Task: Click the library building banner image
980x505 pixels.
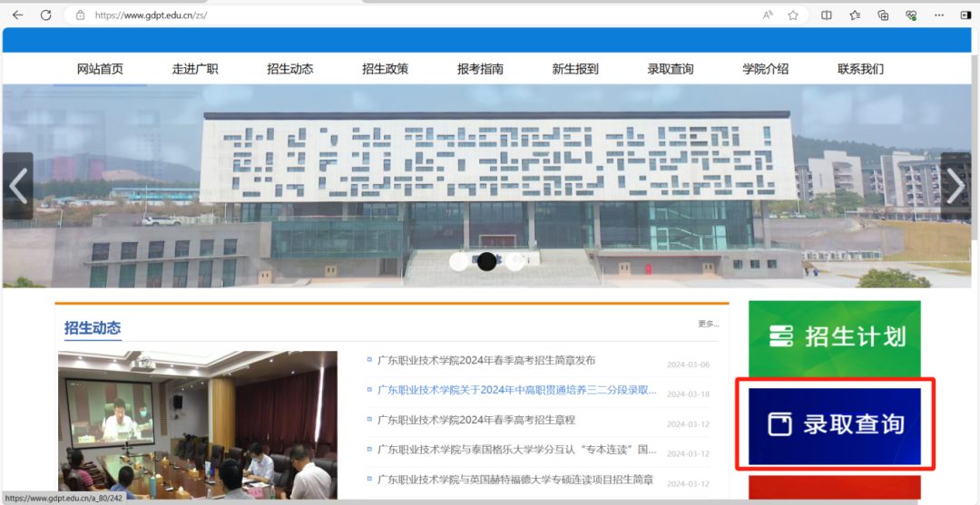Action: [x=487, y=186]
